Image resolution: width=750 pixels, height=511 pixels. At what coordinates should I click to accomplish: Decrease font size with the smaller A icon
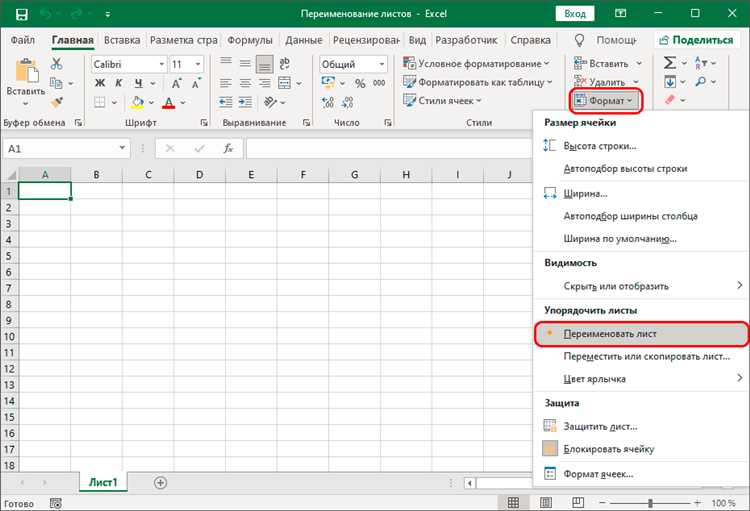coord(196,83)
